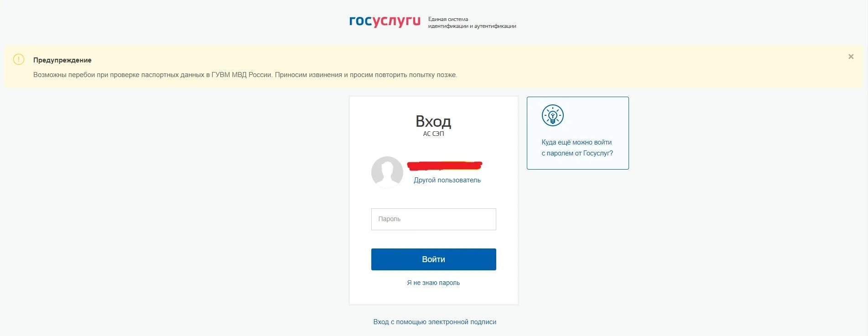Click the 'АС СЭП' label

[433, 134]
